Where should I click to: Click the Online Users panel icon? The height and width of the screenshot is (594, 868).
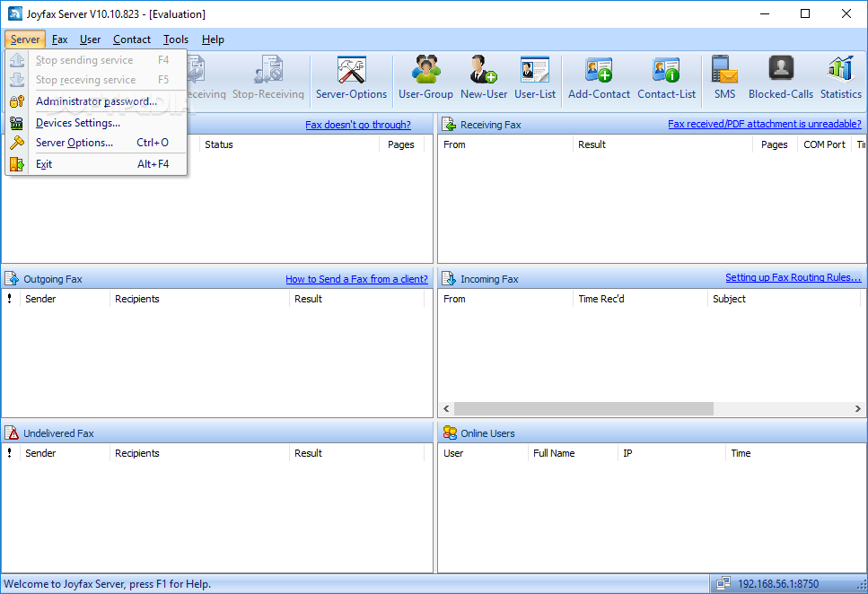[x=450, y=432]
